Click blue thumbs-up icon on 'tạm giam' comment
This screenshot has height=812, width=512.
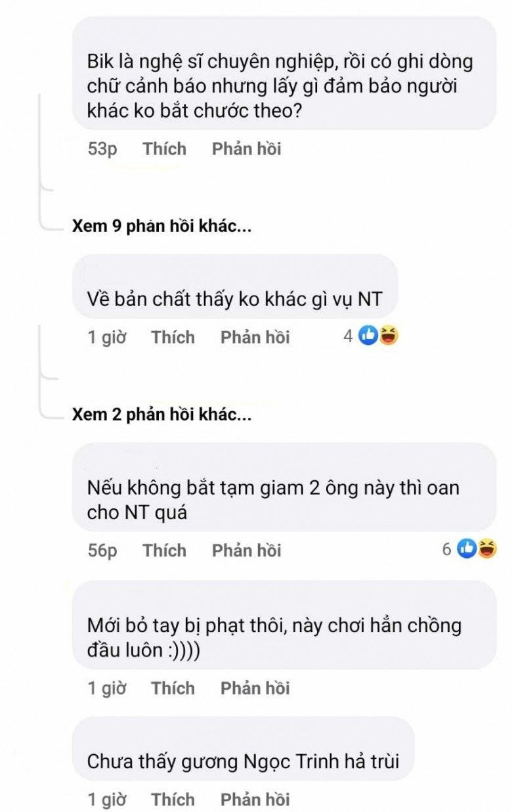point(467,549)
